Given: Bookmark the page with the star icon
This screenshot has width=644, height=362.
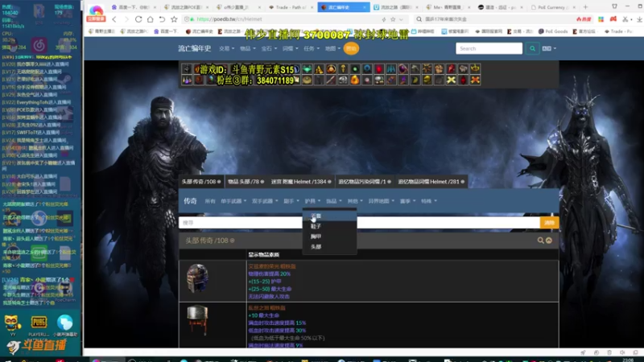Looking at the screenshot, I should tap(174, 19).
